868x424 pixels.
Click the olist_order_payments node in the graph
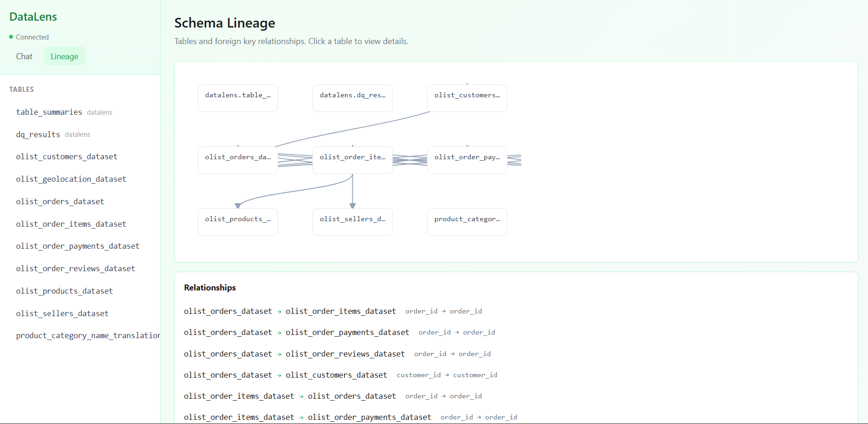click(x=467, y=160)
